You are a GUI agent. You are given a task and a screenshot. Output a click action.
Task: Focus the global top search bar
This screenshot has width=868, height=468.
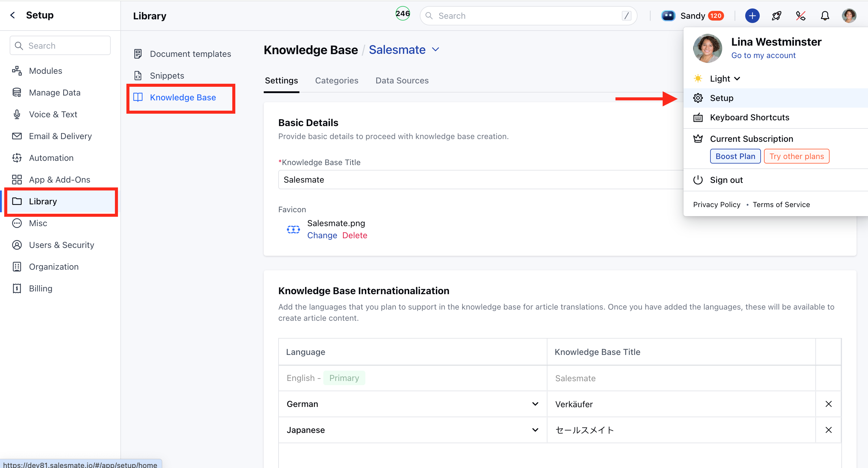point(528,16)
